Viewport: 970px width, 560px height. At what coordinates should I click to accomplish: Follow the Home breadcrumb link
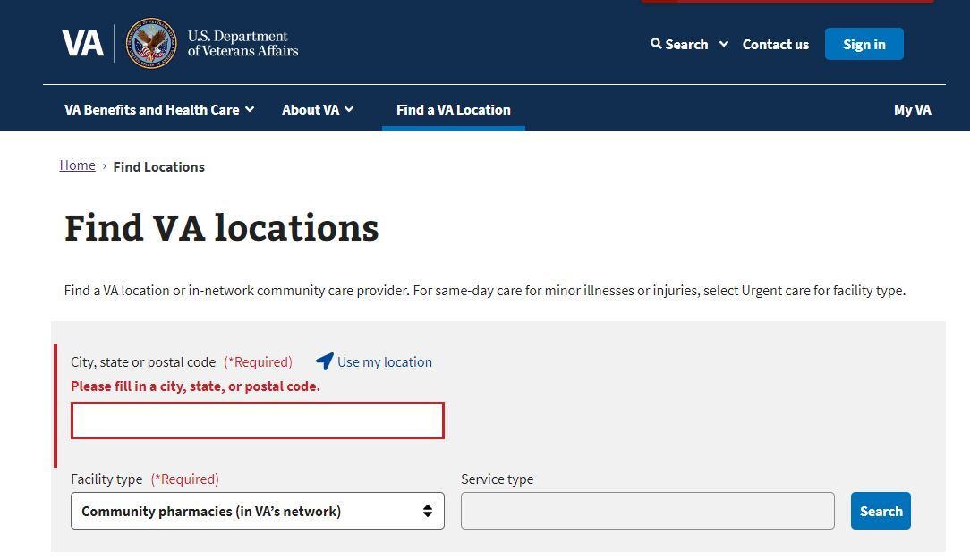77,165
